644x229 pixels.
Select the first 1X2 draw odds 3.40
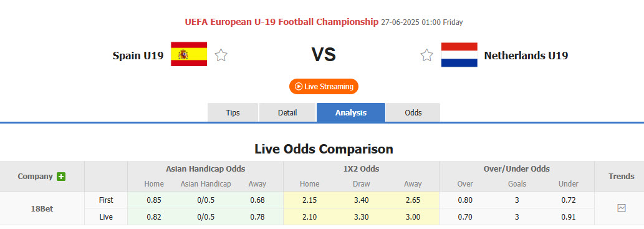pyautogui.click(x=362, y=200)
